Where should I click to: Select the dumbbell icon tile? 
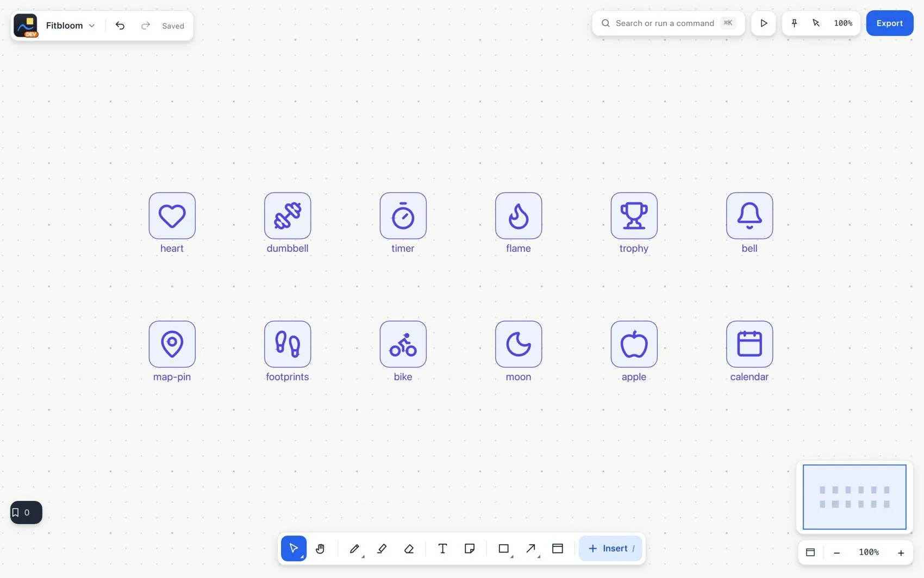coord(288,215)
